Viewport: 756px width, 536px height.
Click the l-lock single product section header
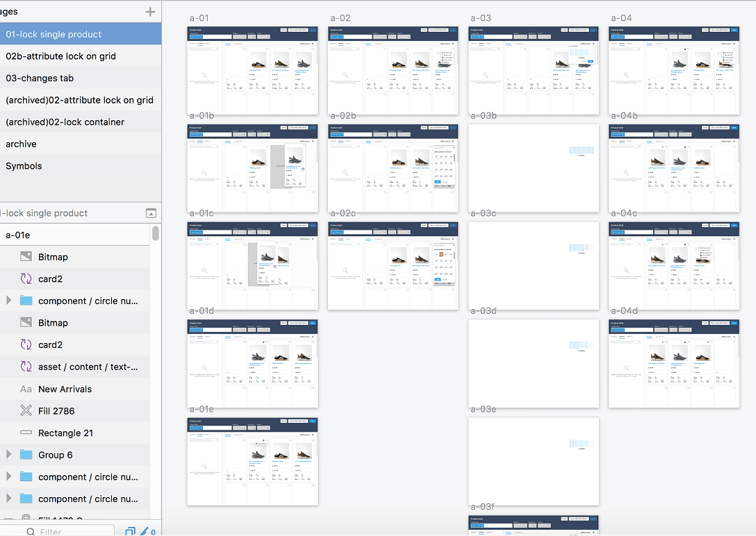tap(81, 213)
